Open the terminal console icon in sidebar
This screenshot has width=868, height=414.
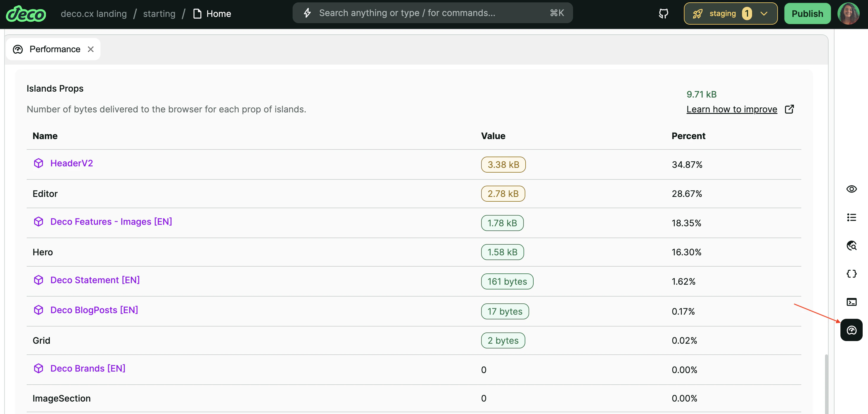click(x=851, y=302)
